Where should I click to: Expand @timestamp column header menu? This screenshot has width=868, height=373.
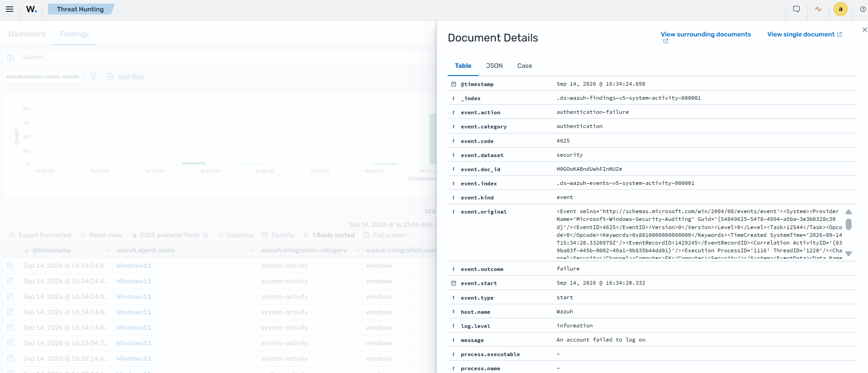click(x=108, y=250)
